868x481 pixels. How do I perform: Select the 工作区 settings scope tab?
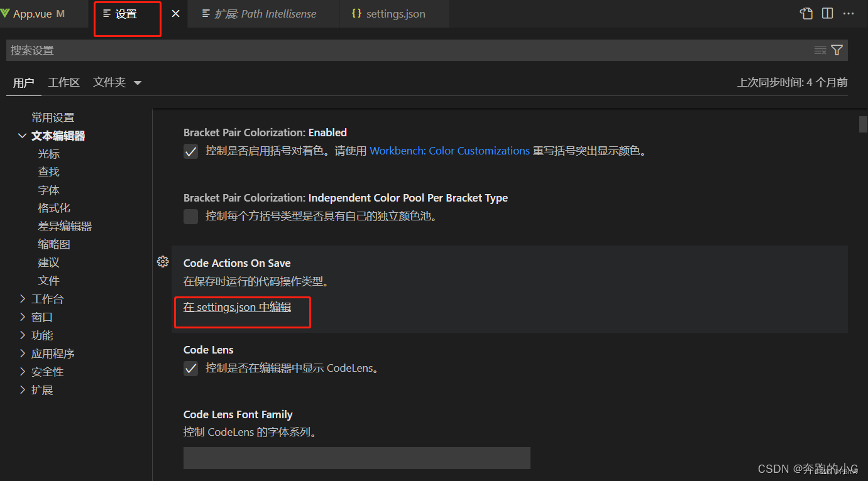(64, 83)
